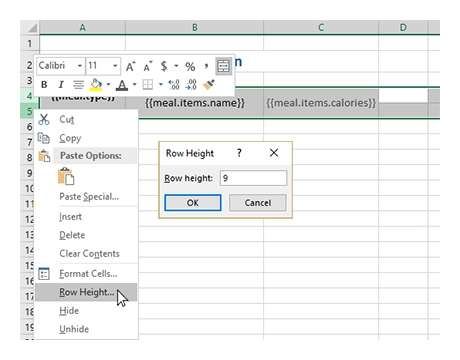Click the Increase Font Size icon
Viewport: 460px width, 360px height.
[x=130, y=66]
